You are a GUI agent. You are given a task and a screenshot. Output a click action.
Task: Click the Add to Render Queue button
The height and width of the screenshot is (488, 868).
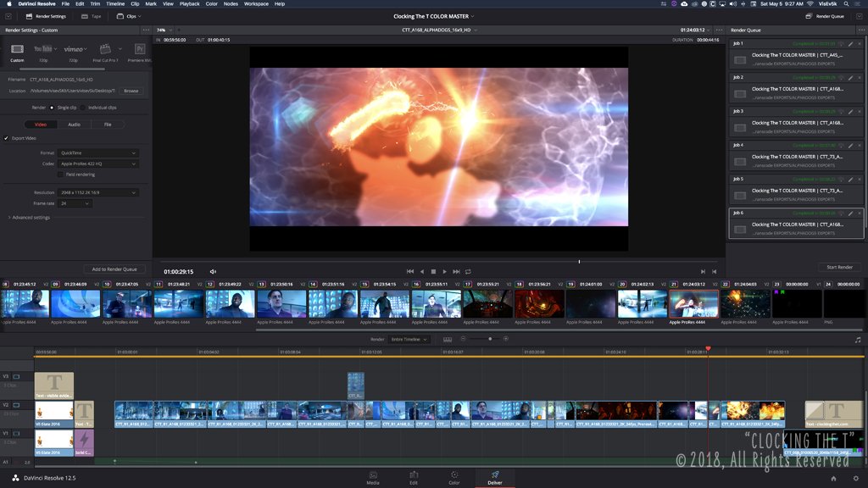(x=114, y=269)
